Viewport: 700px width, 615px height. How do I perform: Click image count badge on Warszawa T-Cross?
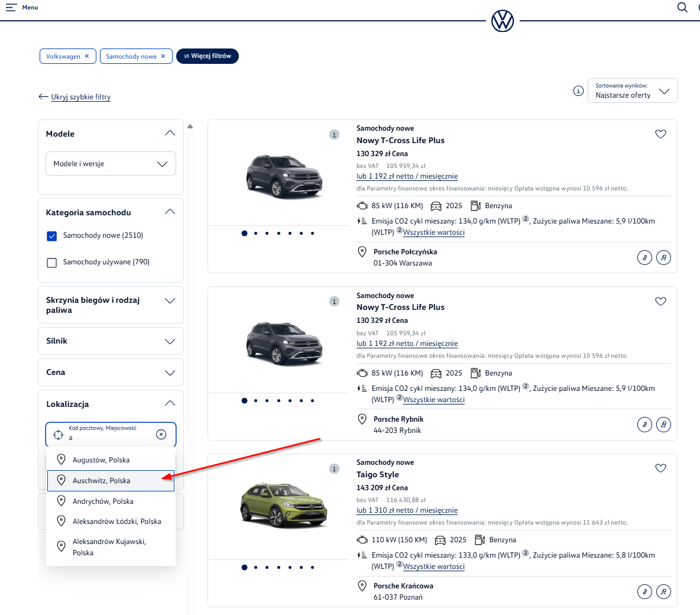[x=334, y=135]
